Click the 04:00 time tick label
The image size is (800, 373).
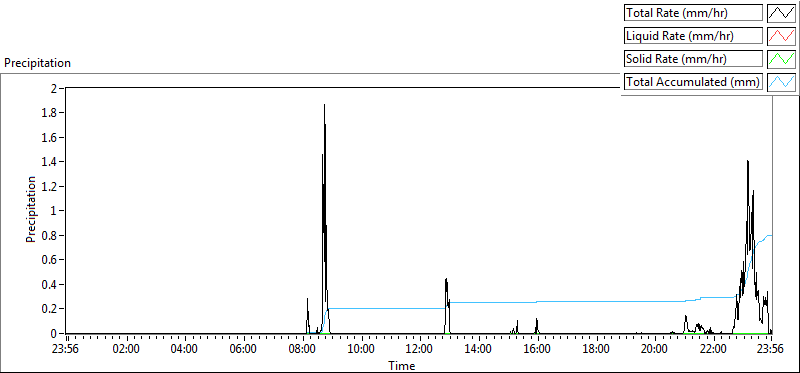(x=185, y=350)
